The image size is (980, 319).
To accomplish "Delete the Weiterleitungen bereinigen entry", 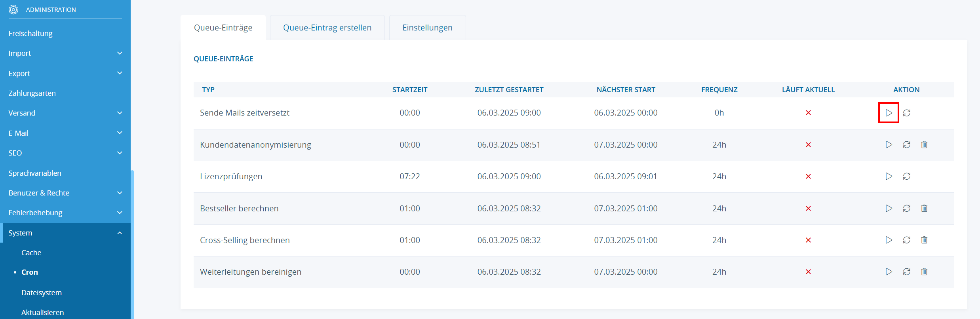I will [x=924, y=272].
